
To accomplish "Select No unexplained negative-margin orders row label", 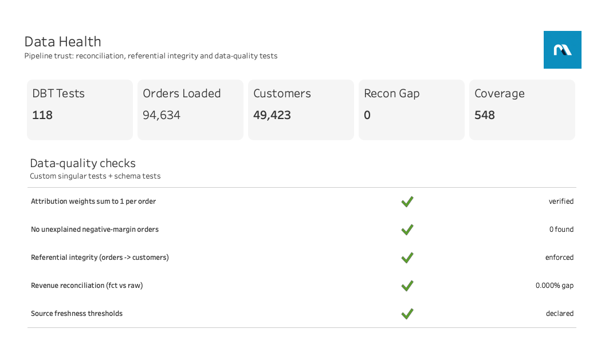I will pos(95,230).
